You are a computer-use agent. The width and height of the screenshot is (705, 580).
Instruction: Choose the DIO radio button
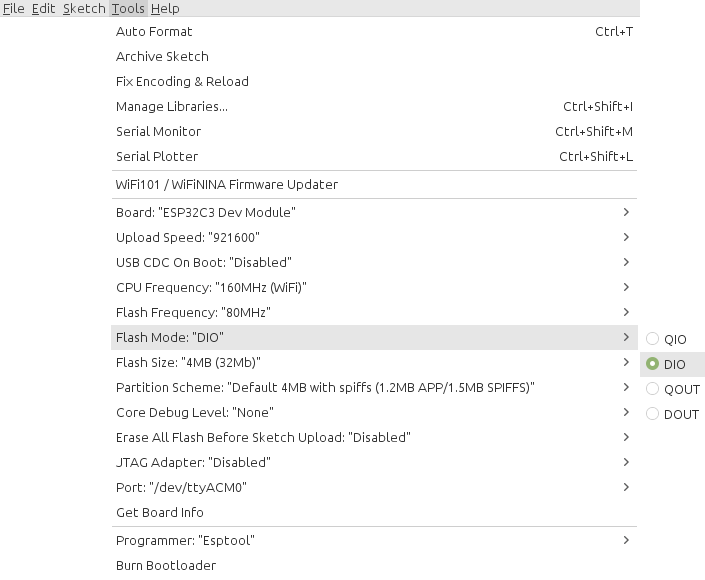(x=672, y=364)
